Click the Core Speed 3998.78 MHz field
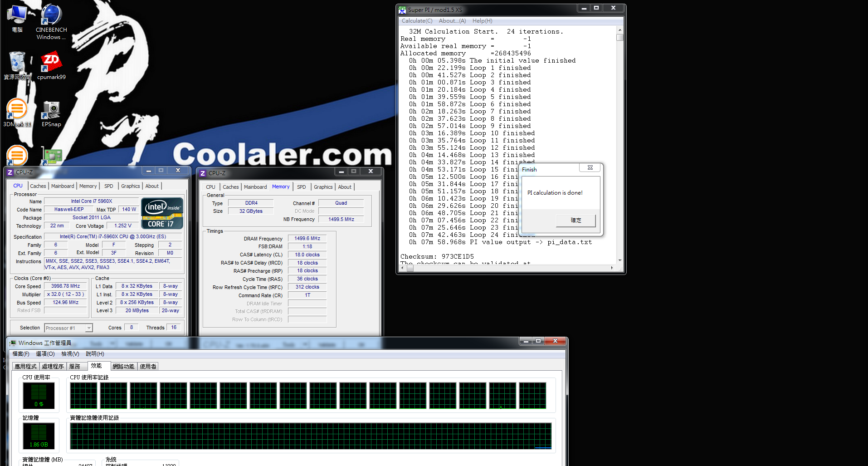 [65, 286]
